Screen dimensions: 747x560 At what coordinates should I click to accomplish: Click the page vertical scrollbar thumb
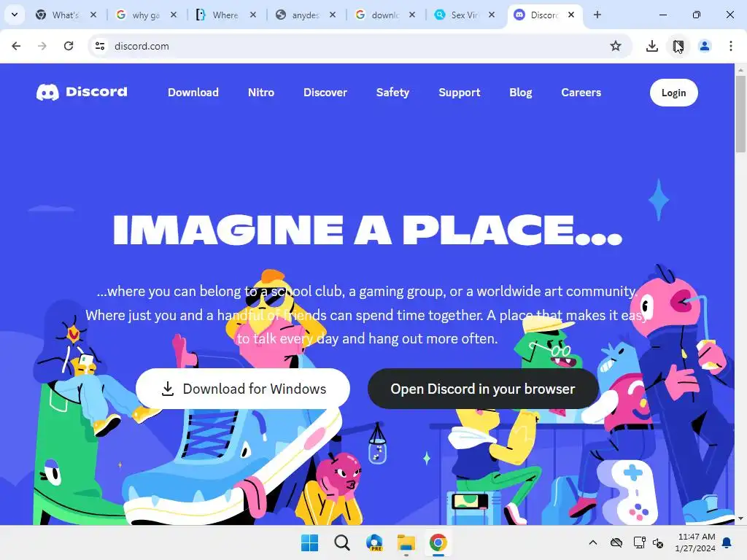pyautogui.click(x=740, y=114)
